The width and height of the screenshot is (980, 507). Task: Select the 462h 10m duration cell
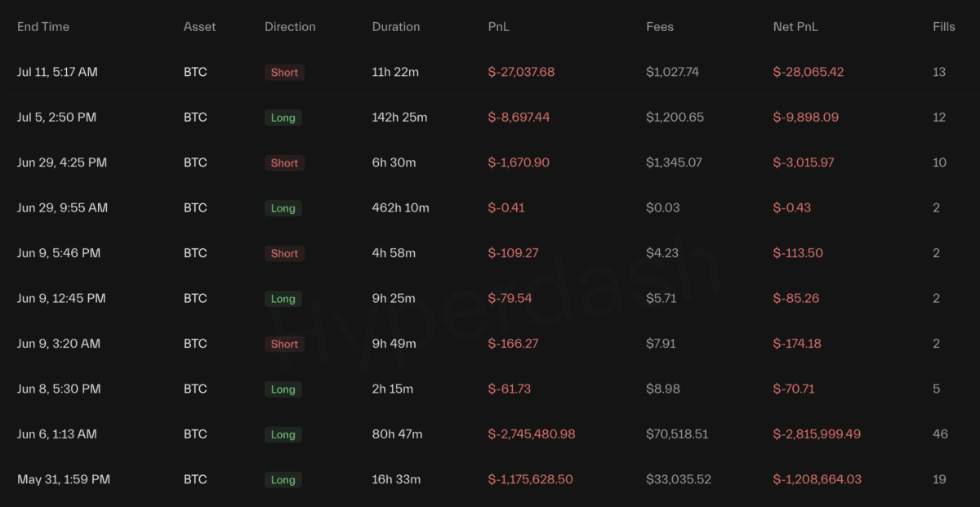[x=401, y=208]
